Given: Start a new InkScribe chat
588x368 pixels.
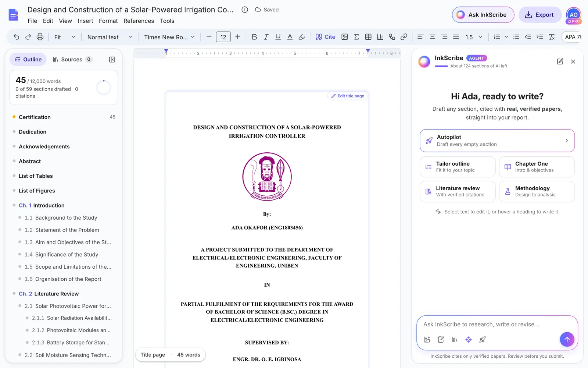Looking at the screenshot, I should (560, 61).
